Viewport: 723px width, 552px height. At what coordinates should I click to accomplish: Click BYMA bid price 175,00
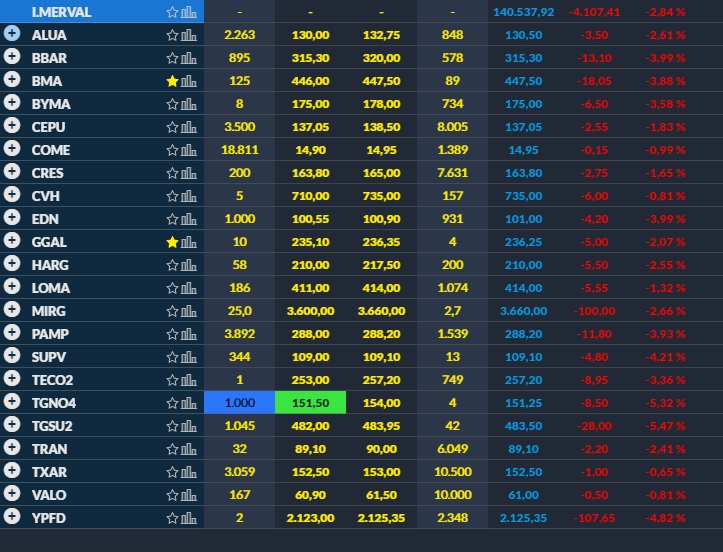(x=310, y=104)
